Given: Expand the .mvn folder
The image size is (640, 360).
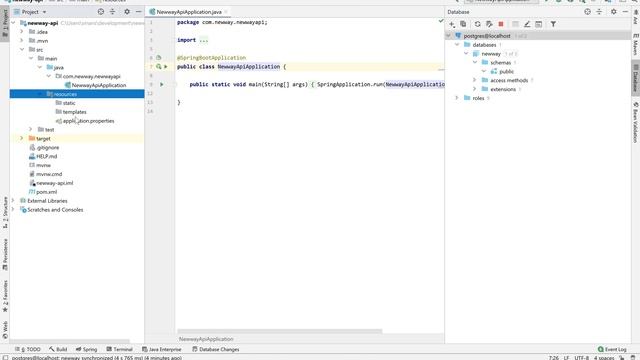Looking at the screenshot, I should click(x=22, y=40).
